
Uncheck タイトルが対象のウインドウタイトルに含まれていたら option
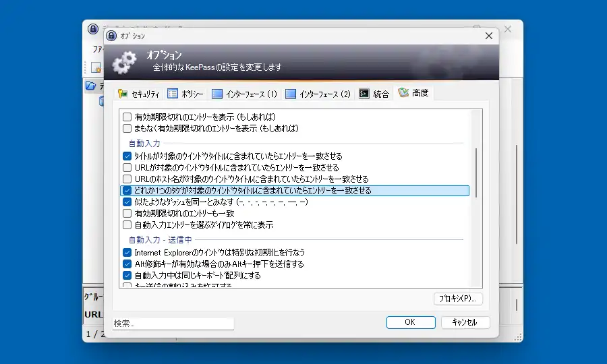(x=127, y=156)
